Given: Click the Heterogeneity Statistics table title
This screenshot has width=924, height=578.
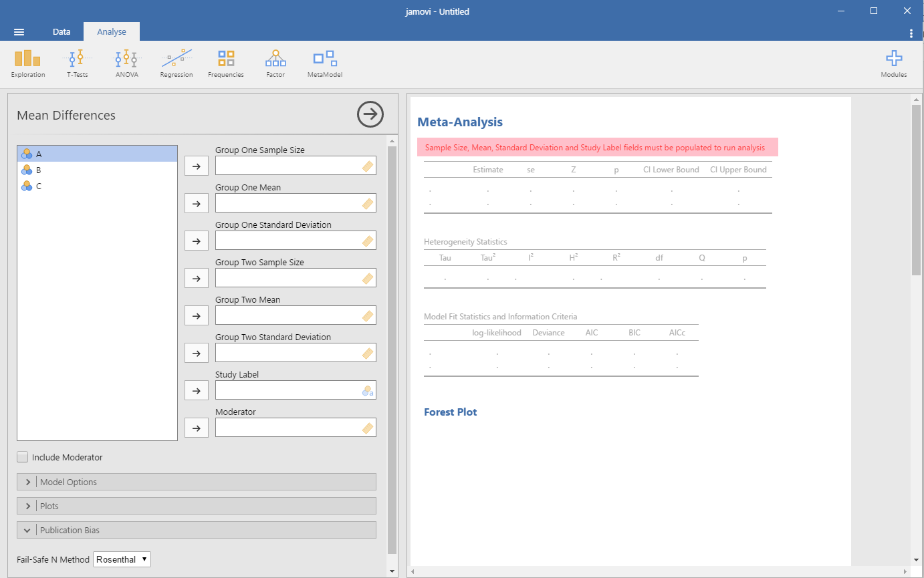Looking at the screenshot, I should pyautogui.click(x=465, y=242).
